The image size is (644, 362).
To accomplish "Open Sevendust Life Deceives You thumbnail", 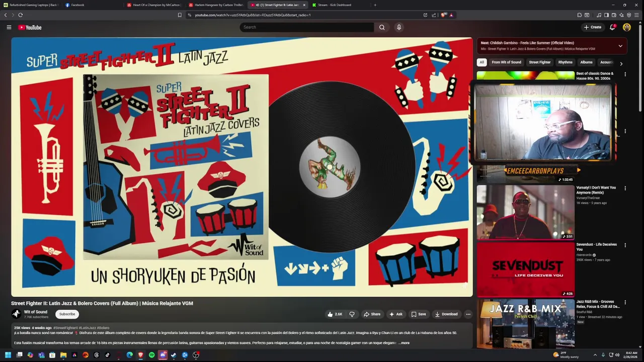I will coord(525,269).
